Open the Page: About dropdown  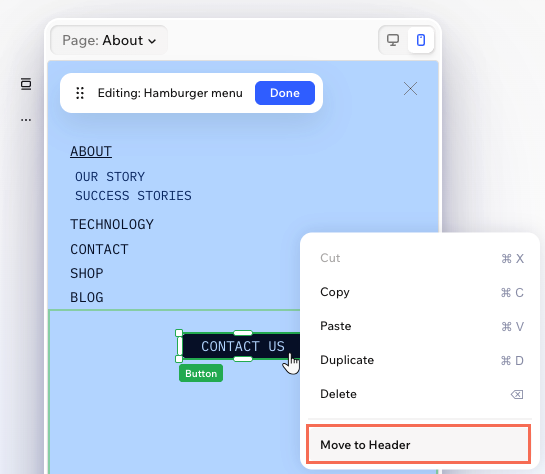click(109, 40)
